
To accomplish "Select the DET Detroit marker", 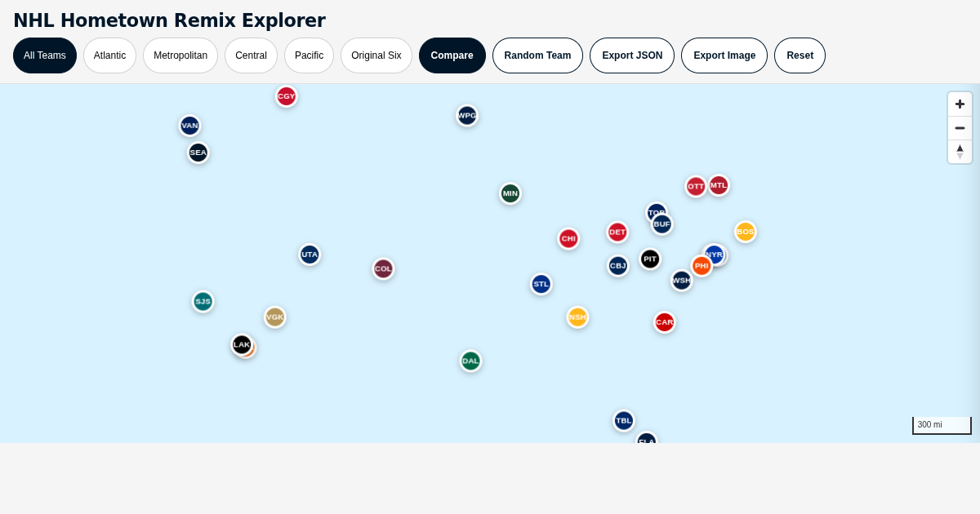I will pos(617,233).
